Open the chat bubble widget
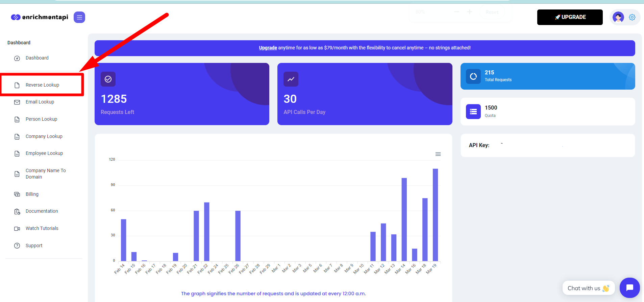The image size is (644, 302). 629,288
